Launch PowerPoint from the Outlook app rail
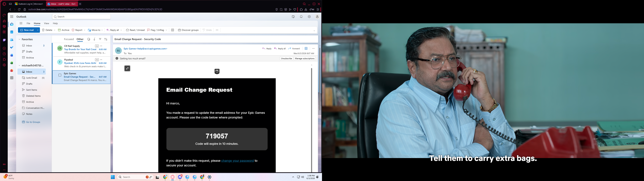 12,71
